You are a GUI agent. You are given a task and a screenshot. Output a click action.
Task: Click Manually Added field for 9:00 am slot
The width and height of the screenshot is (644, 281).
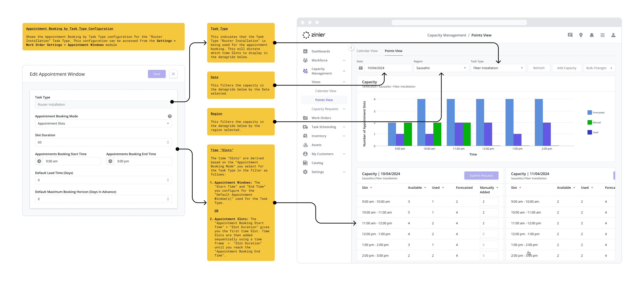pyautogui.click(x=489, y=202)
